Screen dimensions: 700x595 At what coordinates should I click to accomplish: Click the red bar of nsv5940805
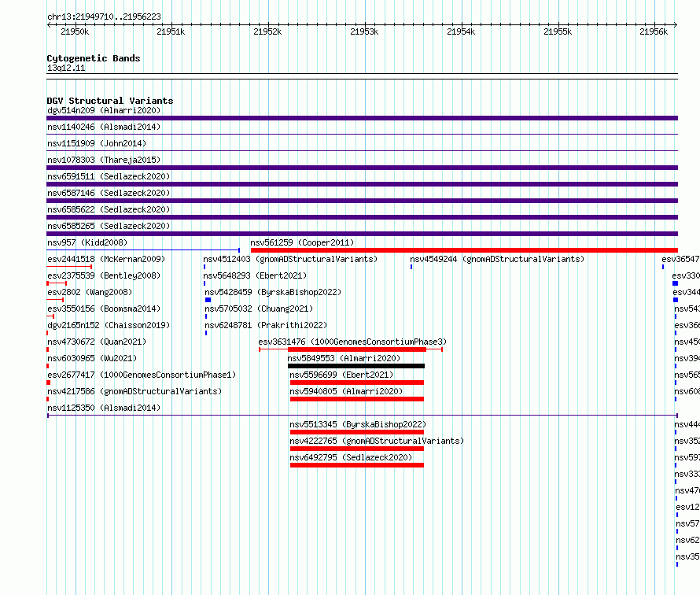coord(357,399)
